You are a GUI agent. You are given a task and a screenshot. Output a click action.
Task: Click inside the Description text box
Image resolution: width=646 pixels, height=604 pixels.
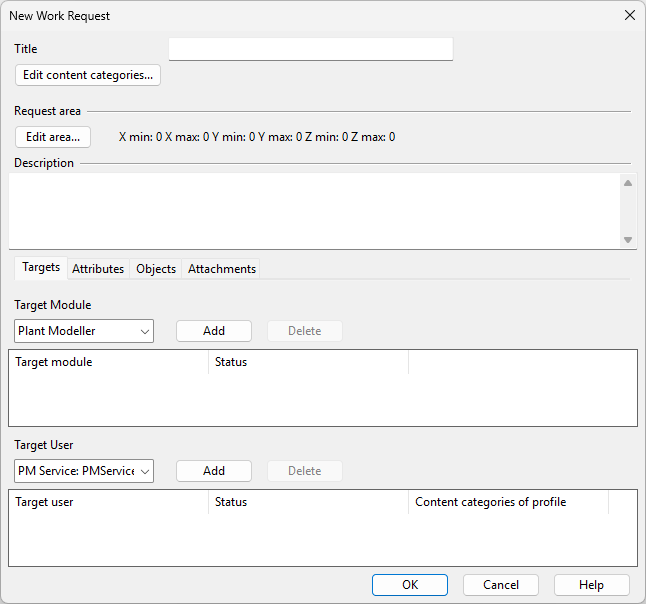tap(314, 210)
